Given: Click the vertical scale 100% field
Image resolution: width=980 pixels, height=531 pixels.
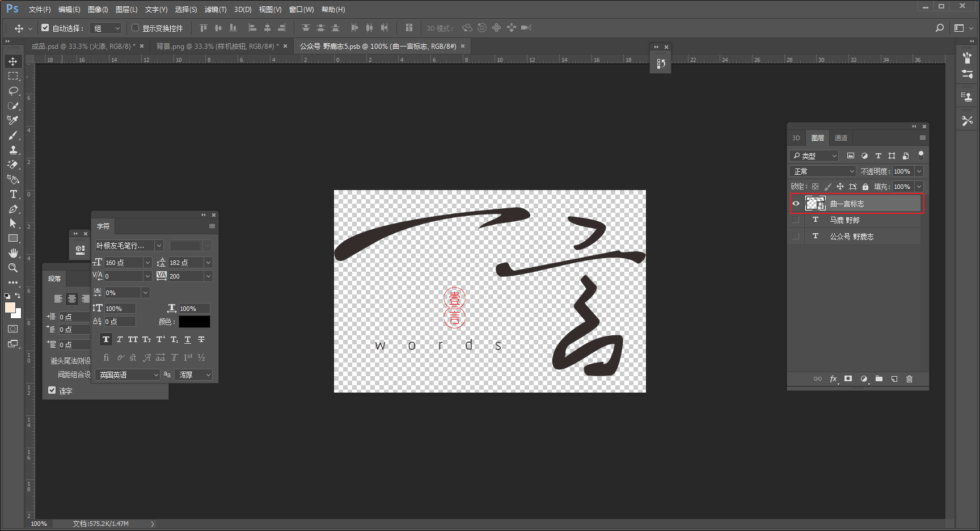Looking at the screenshot, I should tap(120, 309).
